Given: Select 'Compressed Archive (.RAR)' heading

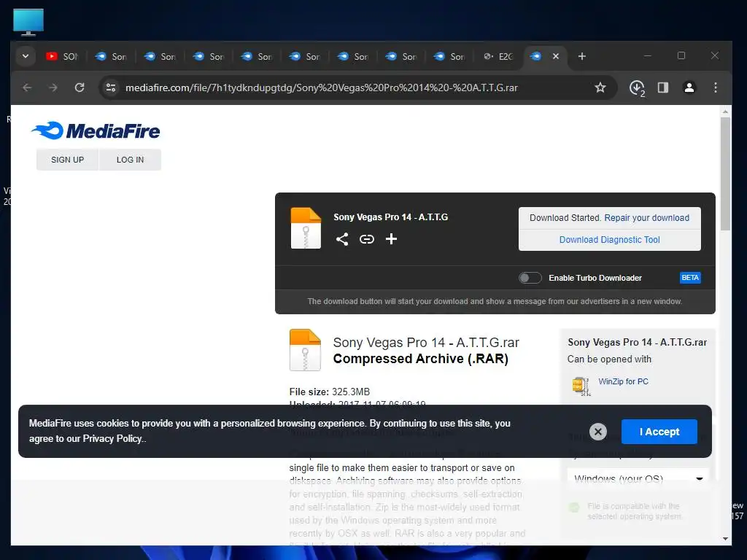Looking at the screenshot, I should tap(421, 359).
